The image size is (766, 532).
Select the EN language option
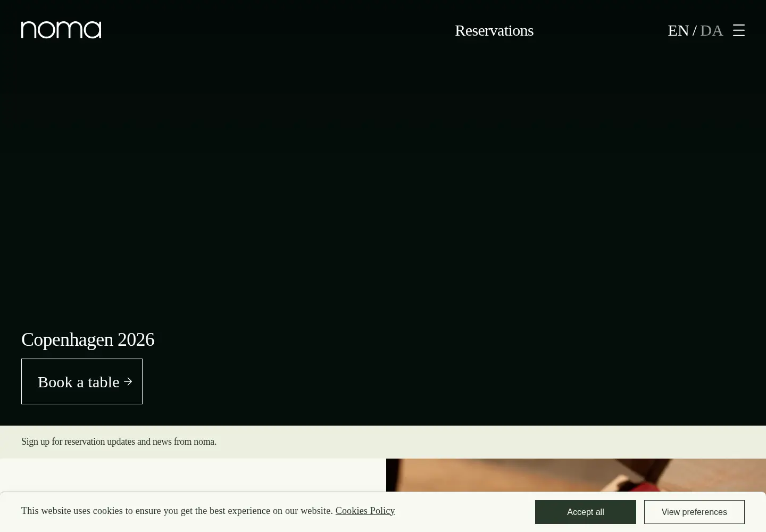678,30
